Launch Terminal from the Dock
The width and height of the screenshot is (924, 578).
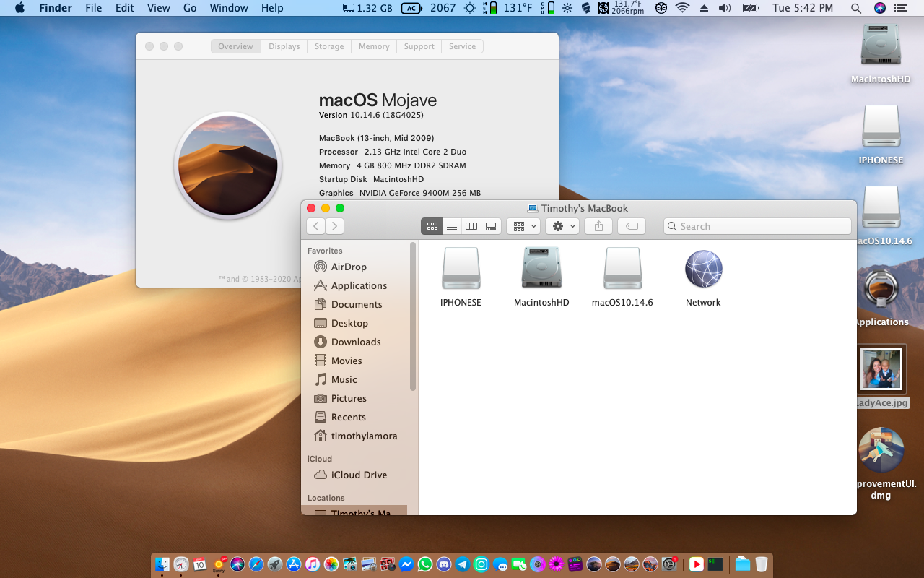pyautogui.click(x=715, y=564)
